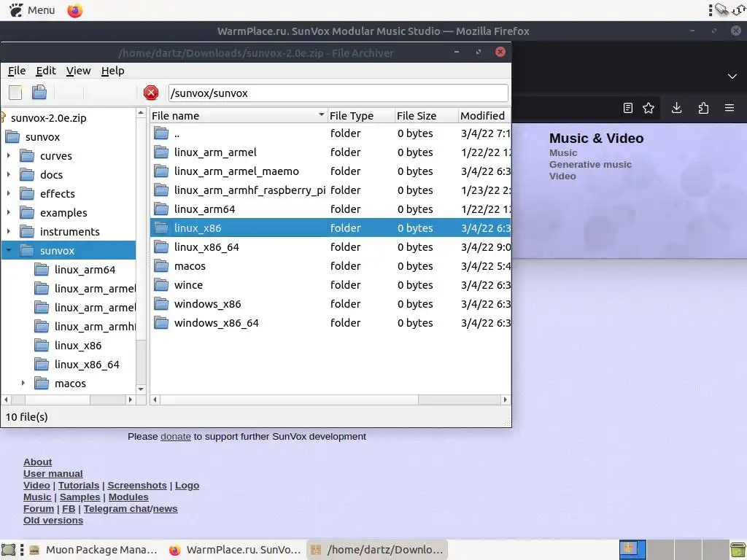This screenshot has width=747, height=560.
Task: Bookmark this page with the star icon
Action: pos(649,108)
